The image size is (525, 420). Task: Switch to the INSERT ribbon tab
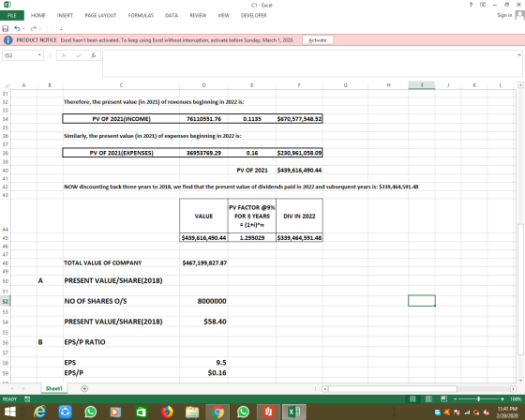pos(65,15)
